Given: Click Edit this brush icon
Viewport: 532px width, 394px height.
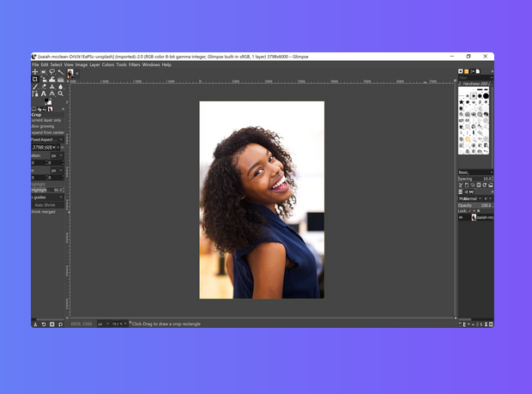Looking at the screenshot, I should click(x=461, y=185).
